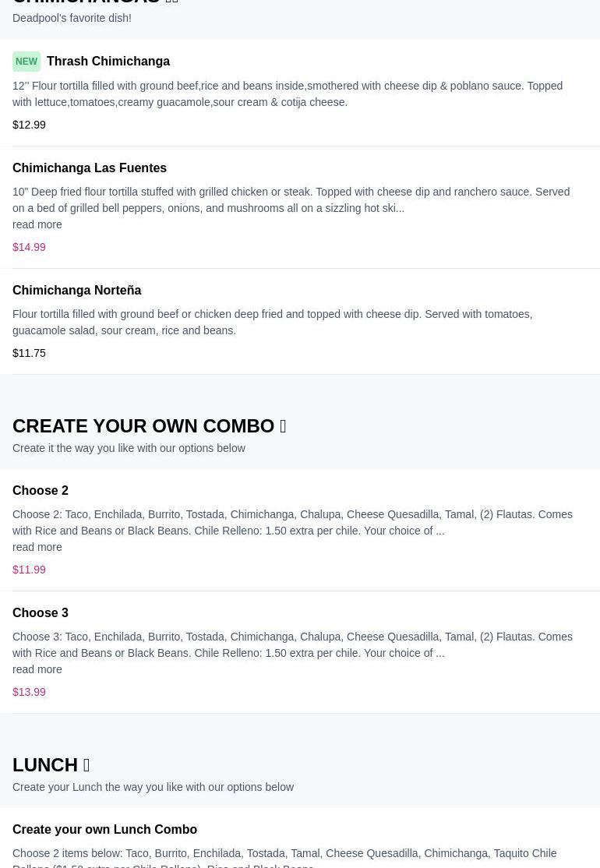Screen dimensions: 600x868
Task: Click the CREATE YOUR OWN COMBO section heading
Action: 143,426
